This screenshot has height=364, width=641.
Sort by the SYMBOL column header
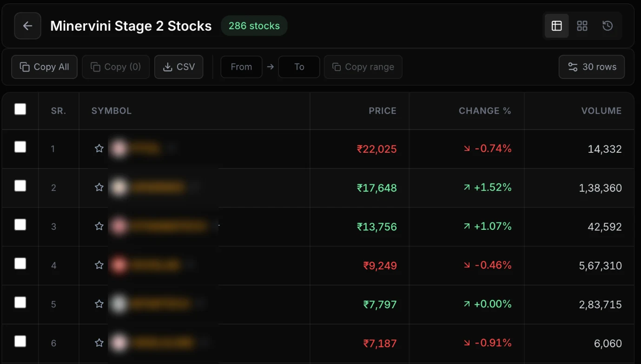(x=112, y=111)
